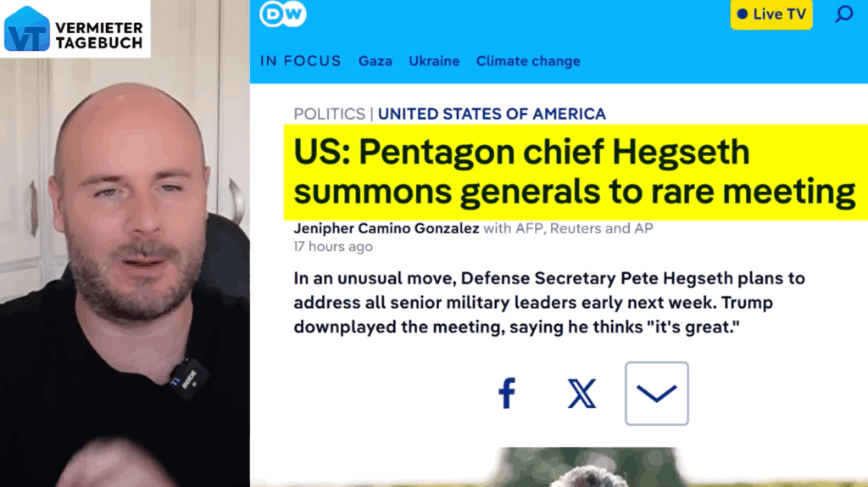Open the POLITICS category link
Screen dimensions: 868x487
click(x=330, y=114)
